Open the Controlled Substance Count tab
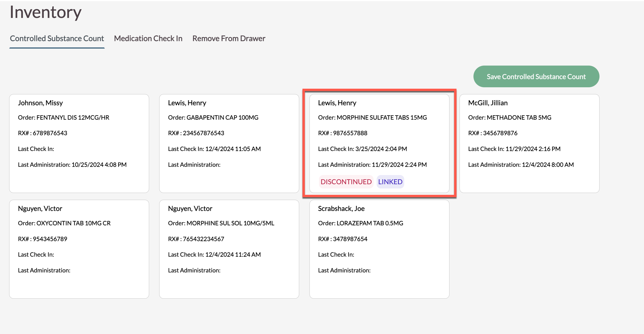 tap(57, 38)
